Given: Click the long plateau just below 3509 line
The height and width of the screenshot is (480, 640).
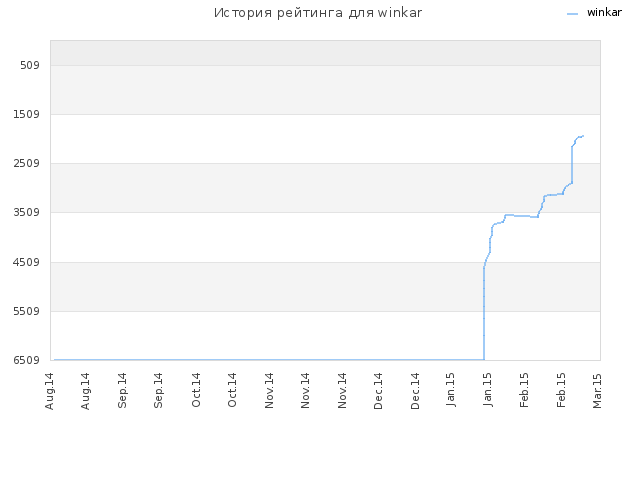Looking at the screenshot, I should [522, 216].
